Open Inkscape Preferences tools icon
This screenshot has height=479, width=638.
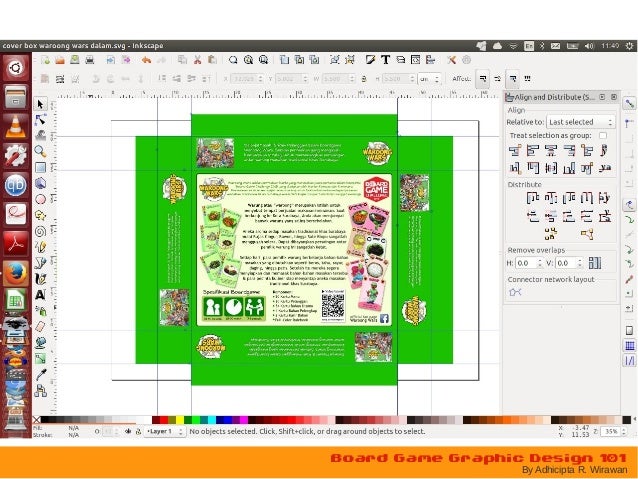click(451, 60)
